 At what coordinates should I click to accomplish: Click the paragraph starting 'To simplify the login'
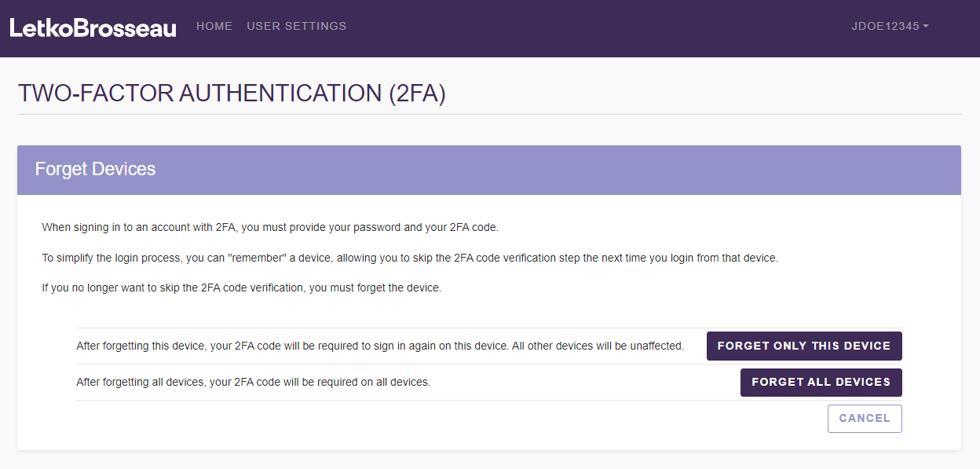tap(409, 258)
